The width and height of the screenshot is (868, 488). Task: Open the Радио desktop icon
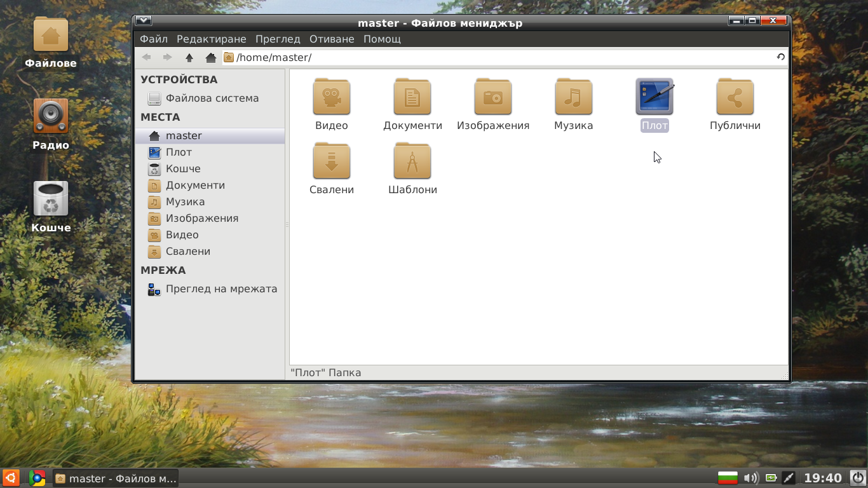pyautogui.click(x=51, y=125)
